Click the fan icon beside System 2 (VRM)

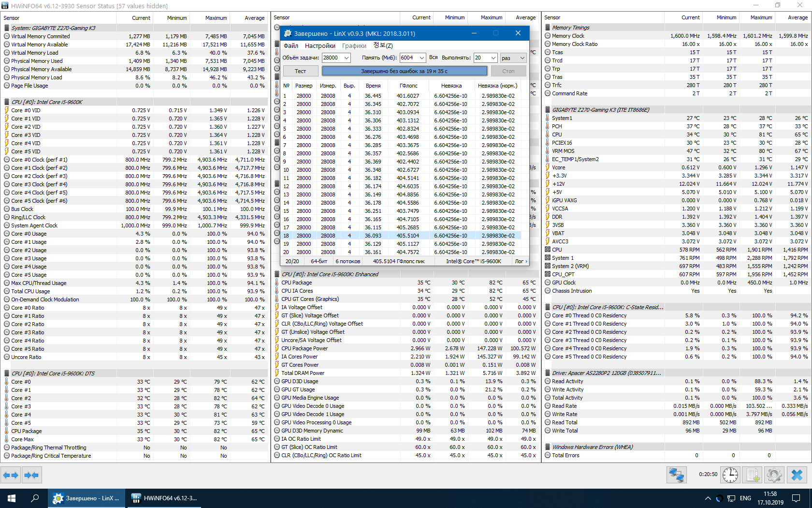coord(548,266)
